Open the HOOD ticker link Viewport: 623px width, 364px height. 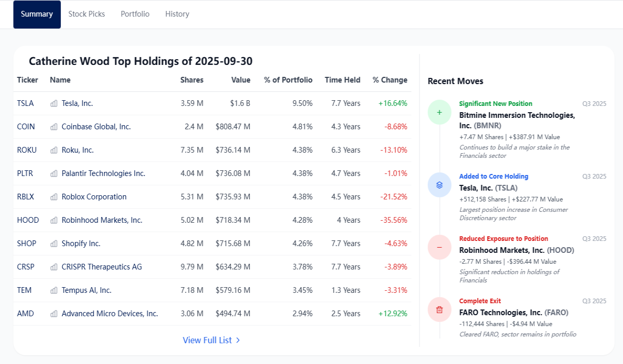click(28, 220)
